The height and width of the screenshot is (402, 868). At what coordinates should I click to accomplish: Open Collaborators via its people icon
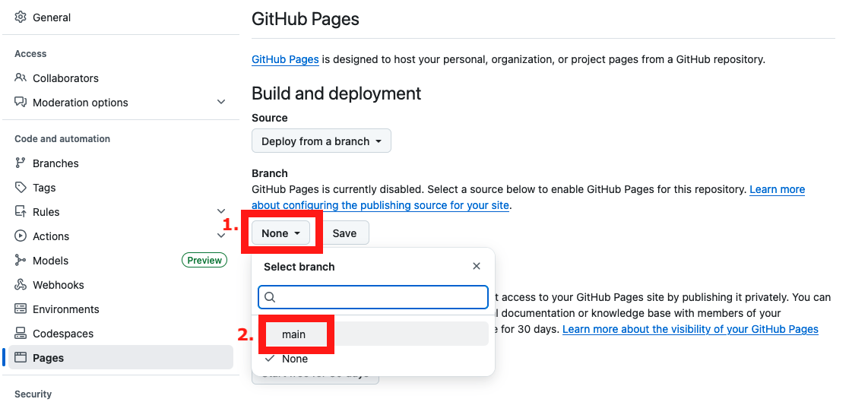[x=21, y=78]
